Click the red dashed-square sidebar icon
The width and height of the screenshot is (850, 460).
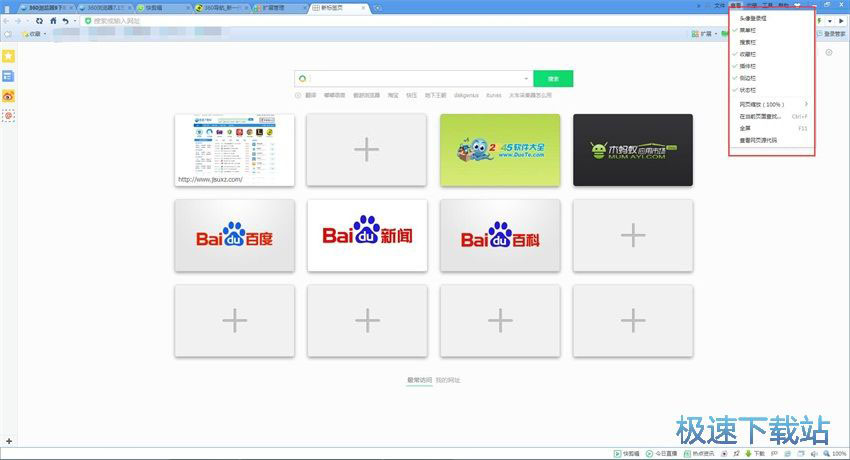pyautogui.click(x=8, y=116)
